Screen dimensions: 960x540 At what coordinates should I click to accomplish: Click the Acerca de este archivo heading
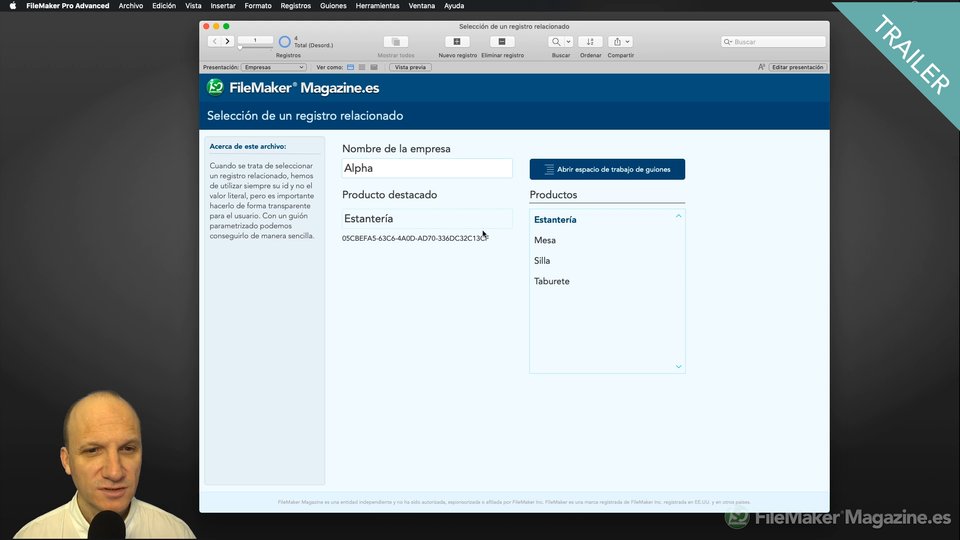(247, 146)
